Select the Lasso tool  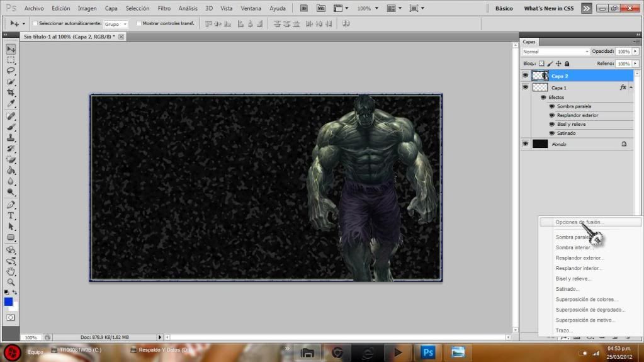(11, 71)
